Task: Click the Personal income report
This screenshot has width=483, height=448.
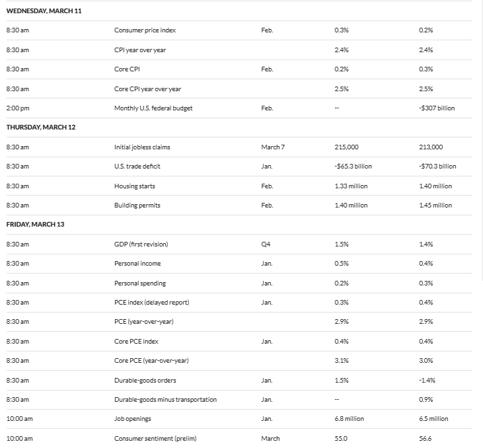Action: coord(137,264)
